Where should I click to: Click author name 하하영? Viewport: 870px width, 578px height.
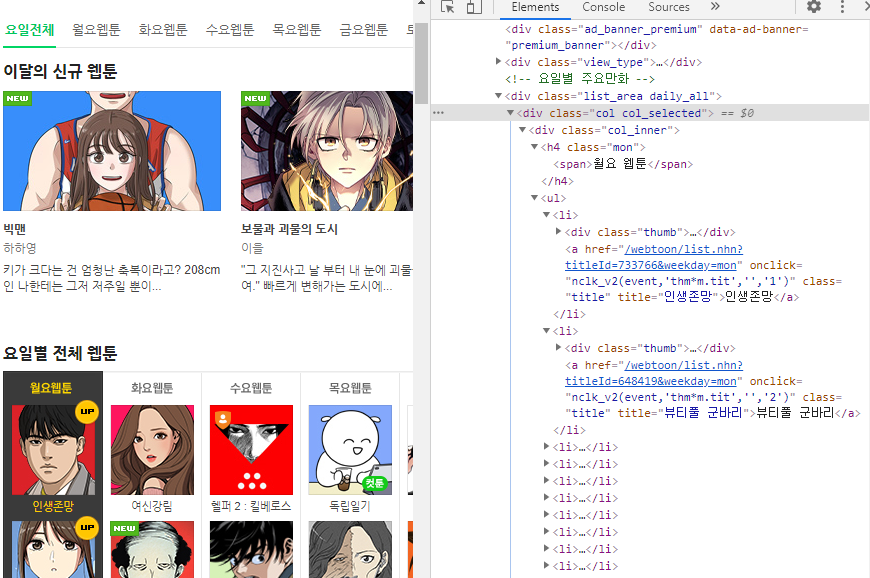tap(19, 248)
